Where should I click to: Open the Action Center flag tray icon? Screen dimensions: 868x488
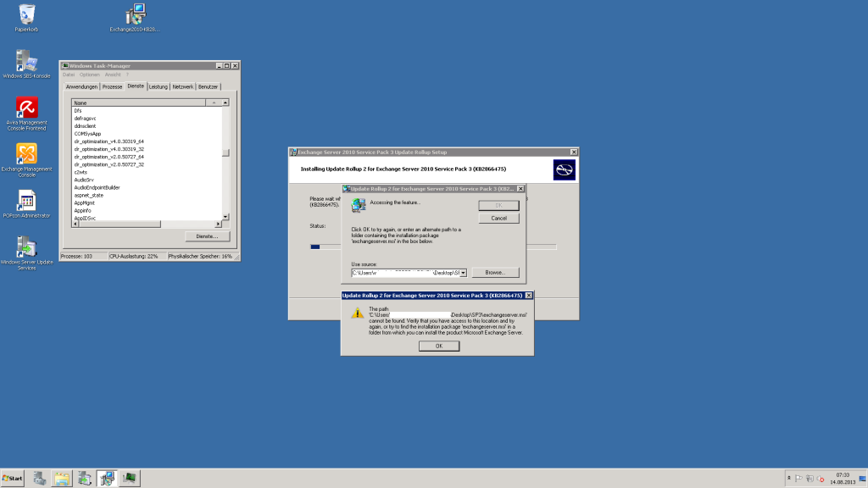point(798,479)
